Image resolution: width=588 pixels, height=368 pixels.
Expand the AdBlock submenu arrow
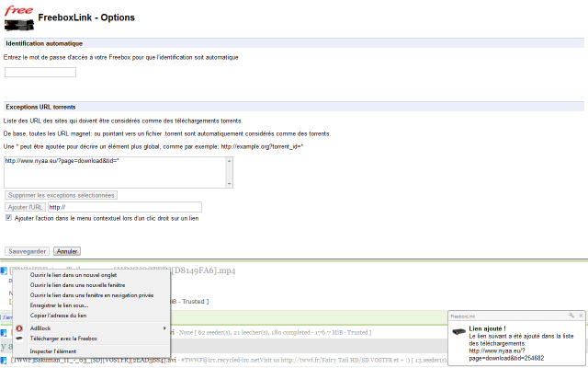tap(164, 328)
